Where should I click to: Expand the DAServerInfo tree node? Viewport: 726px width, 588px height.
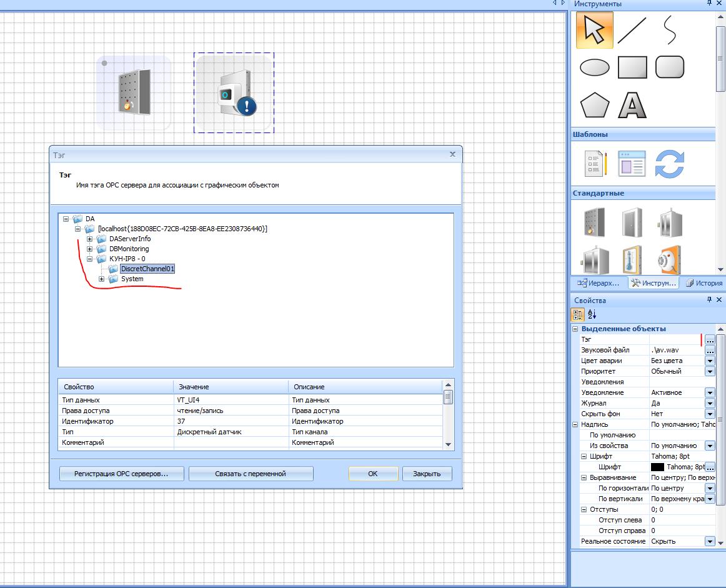(x=90, y=239)
